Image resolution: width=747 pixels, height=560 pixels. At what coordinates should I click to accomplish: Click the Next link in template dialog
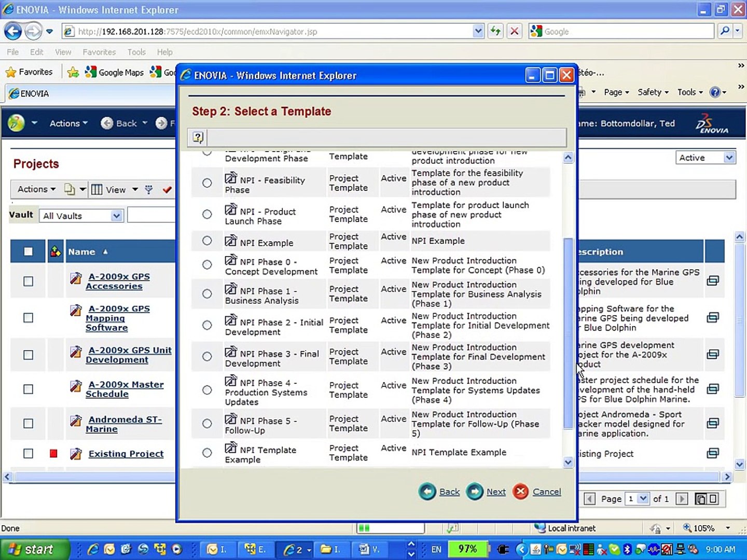[x=496, y=492]
